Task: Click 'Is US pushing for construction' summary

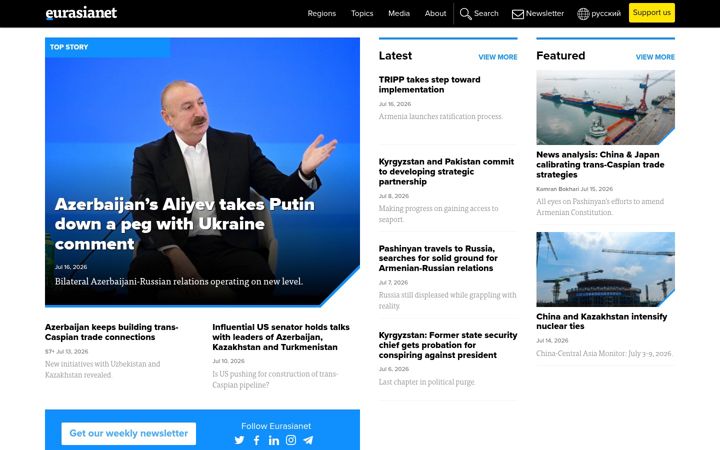Action: pyautogui.click(x=275, y=379)
